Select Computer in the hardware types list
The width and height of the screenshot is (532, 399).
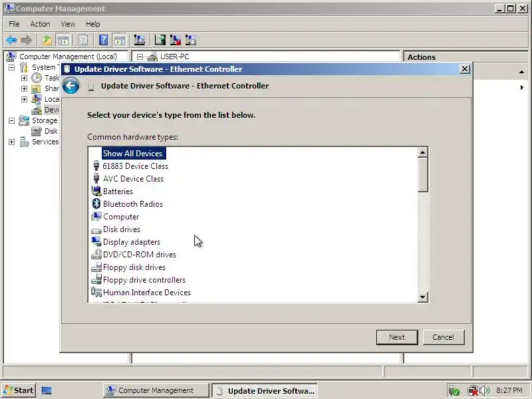(121, 217)
